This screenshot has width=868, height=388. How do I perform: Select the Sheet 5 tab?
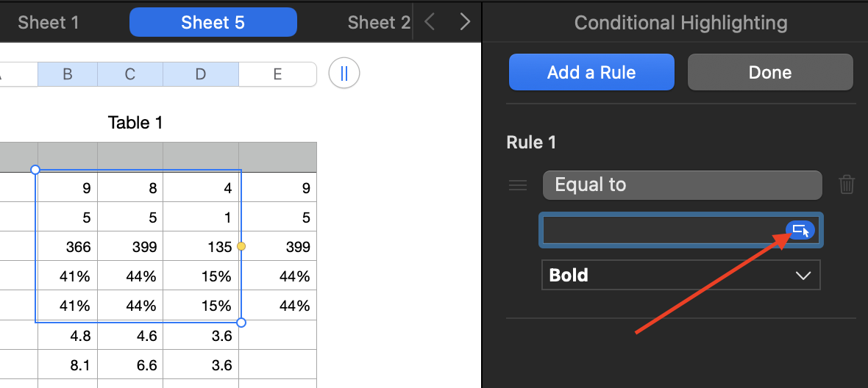[x=213, y=22]
